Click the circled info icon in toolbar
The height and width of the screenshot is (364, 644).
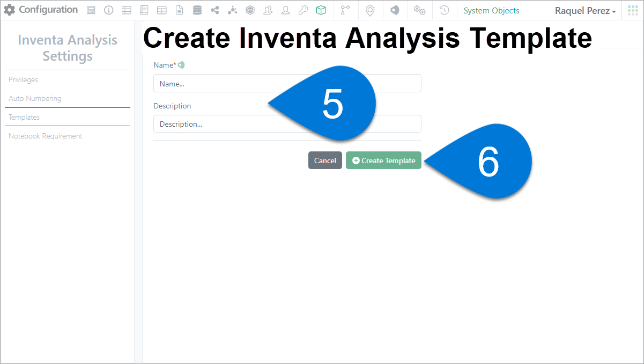(x=108, y=10)
